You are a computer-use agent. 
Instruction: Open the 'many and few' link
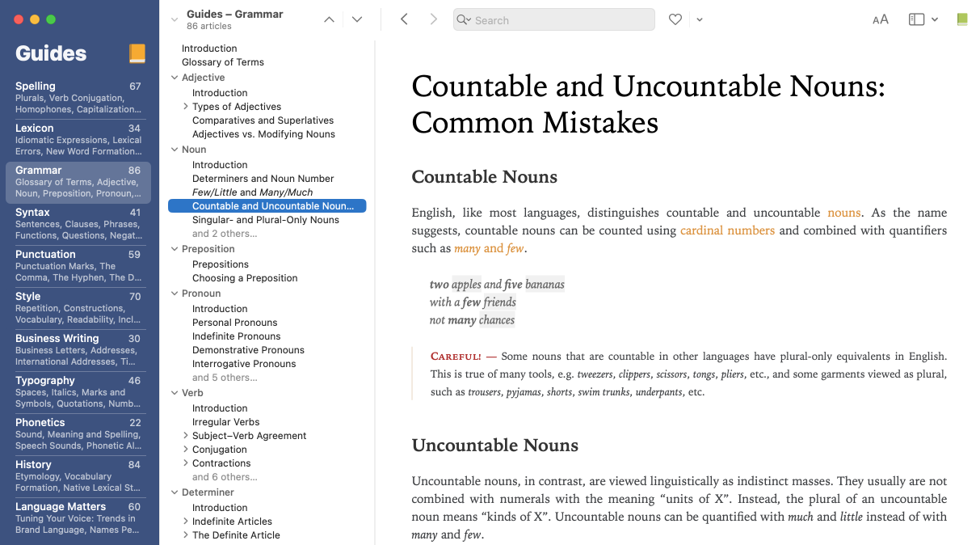pyautogui.click(x=489, y=248)
